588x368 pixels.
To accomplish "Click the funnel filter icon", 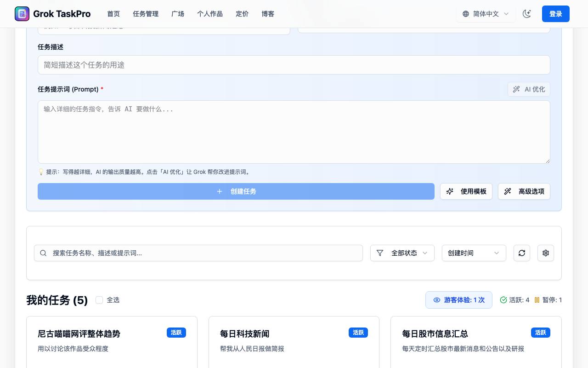I will (380, 253).
